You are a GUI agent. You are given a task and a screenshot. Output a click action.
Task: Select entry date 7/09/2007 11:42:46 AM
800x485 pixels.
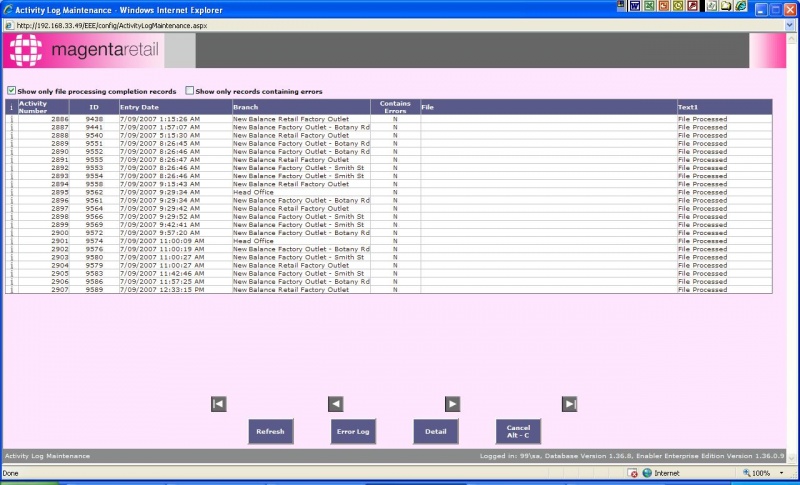coord(176,273)
